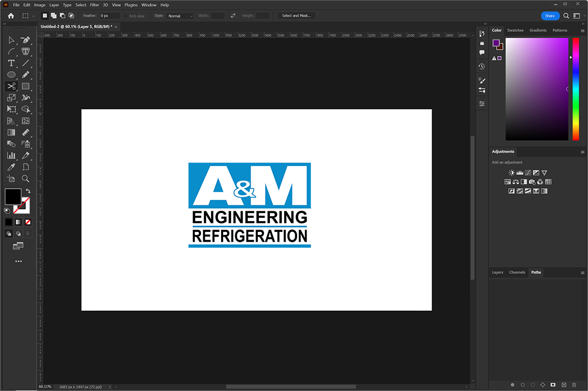Select the Pencil tool
Viewport: 588px width, 391px height.
26,75
